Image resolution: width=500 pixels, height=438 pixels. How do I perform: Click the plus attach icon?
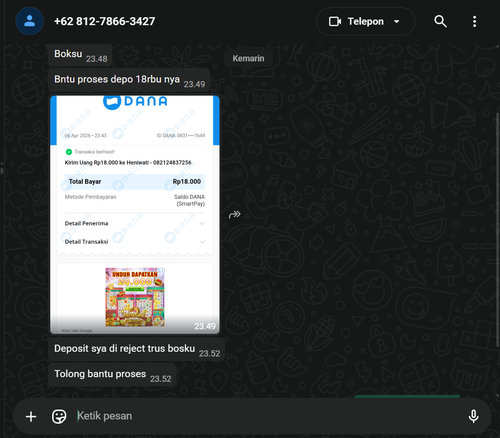(31, 416)
